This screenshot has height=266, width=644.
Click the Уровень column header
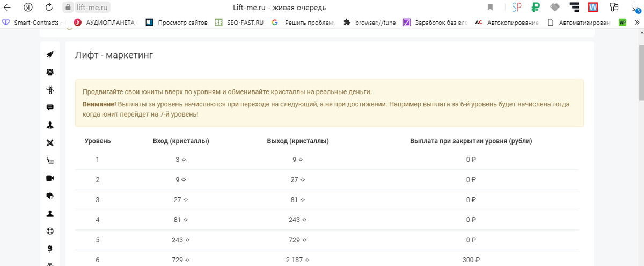pyautogui.click(x=98, y=141)
